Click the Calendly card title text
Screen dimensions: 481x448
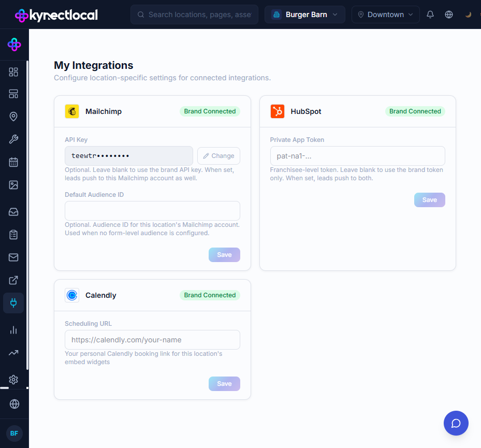pos(100,295)
